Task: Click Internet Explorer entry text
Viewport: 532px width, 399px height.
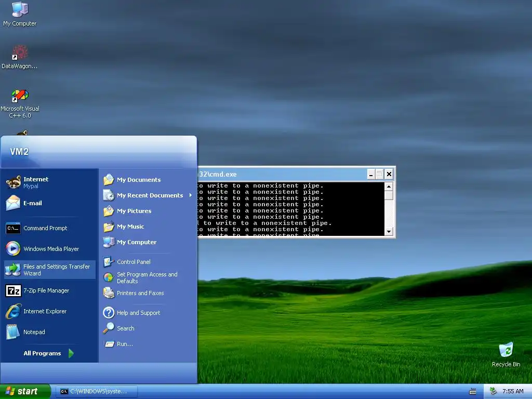Action: coord(45,311)
